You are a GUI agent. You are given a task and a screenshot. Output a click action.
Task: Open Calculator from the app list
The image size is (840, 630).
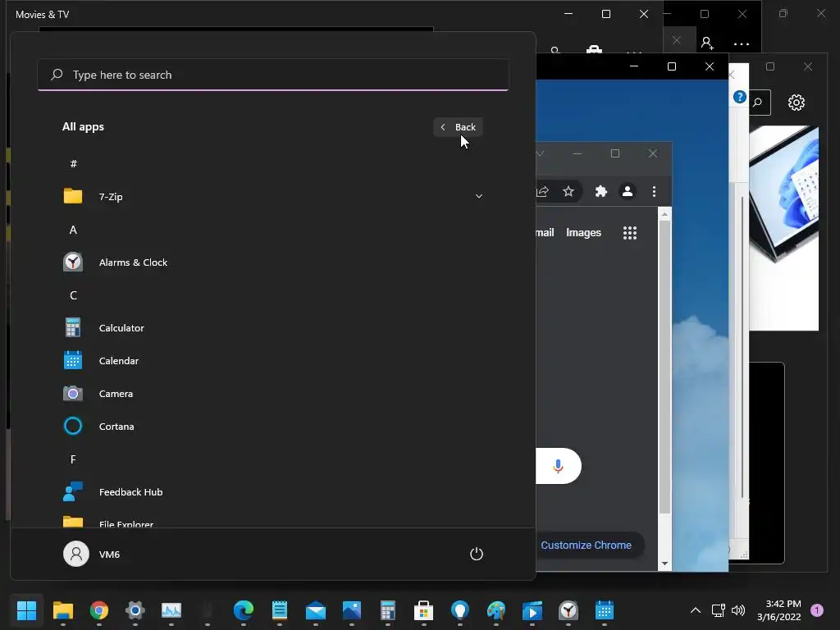coord(273,328)
